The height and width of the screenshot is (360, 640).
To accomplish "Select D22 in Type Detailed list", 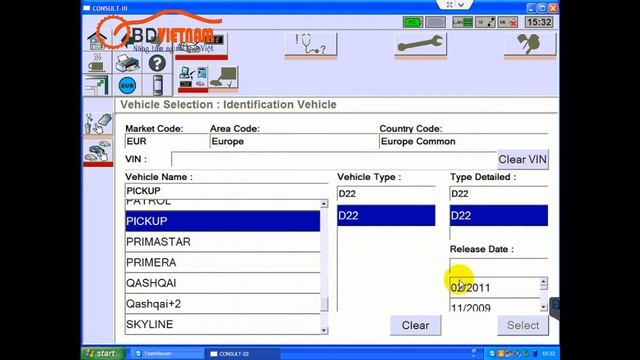I will pyautogui.click(x=499, y=216).
